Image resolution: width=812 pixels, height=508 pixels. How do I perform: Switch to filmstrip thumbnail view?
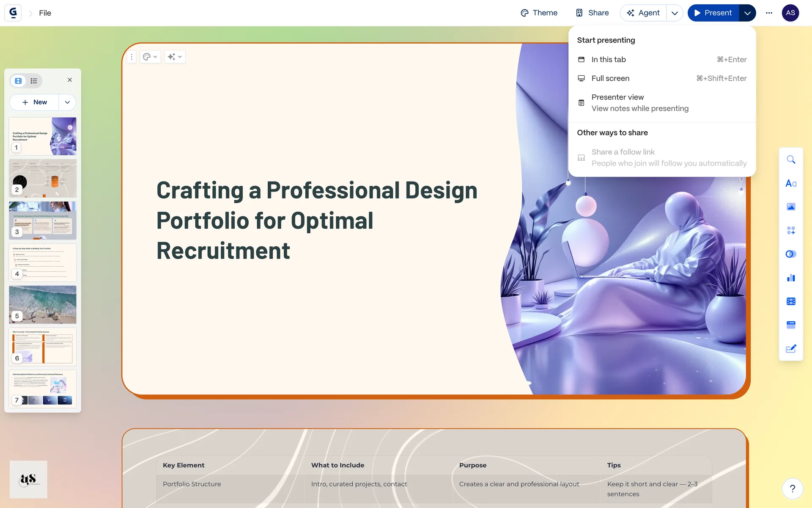(x=18, y=81)
